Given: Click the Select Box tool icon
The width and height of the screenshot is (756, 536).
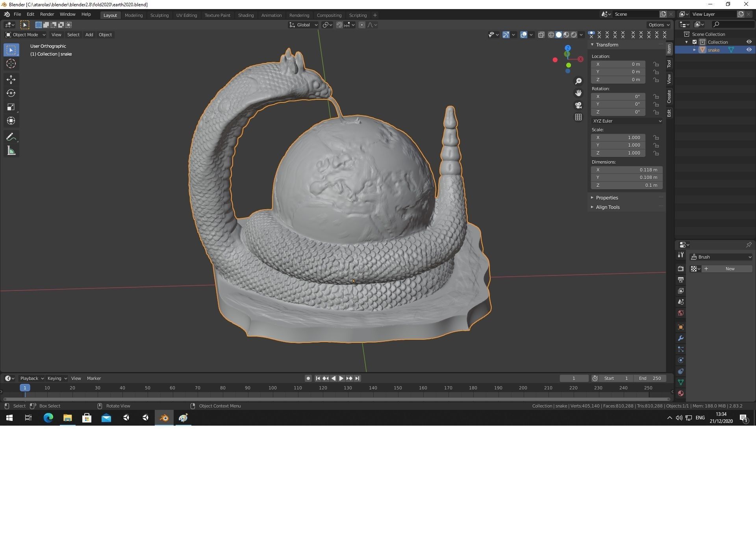Looking at the screenshot, I should click(x=11, y=50).
